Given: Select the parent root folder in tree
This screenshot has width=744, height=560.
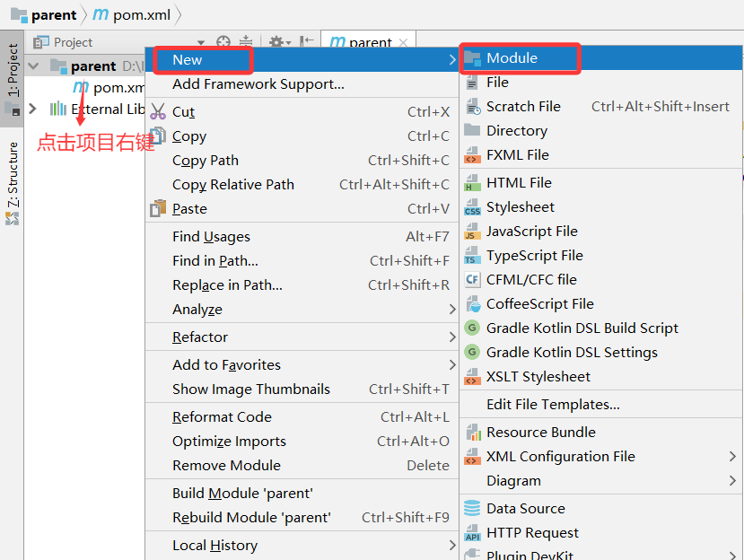Looking at the screenshot, I should pyautogui.click(x=84, y=66).
